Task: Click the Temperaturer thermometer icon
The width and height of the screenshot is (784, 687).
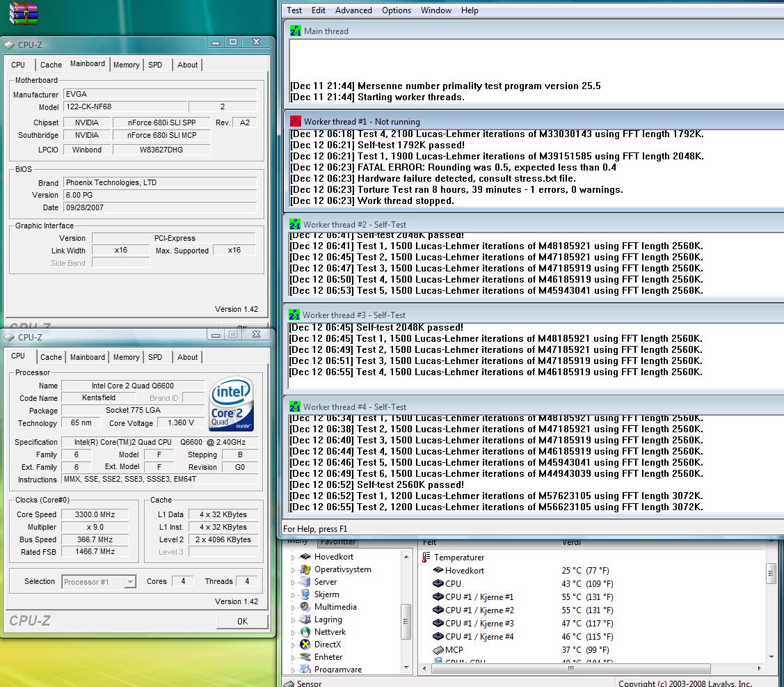Action: click(x=426, y=557)
